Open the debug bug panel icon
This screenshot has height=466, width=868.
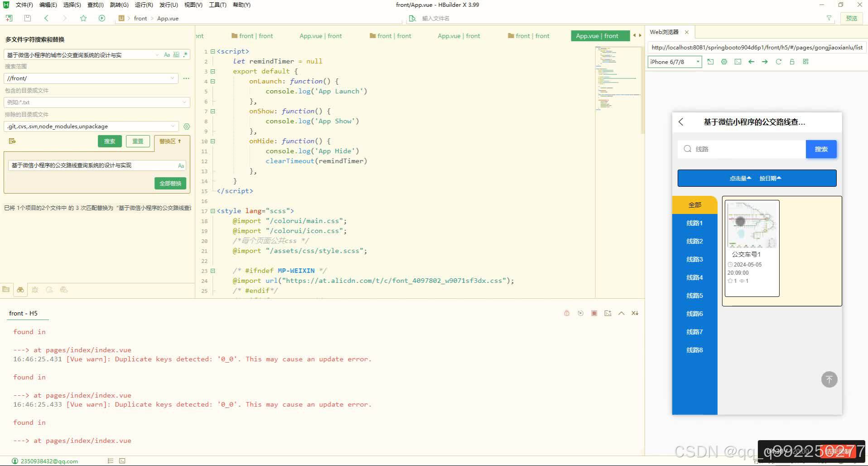(x=35, y=289)
